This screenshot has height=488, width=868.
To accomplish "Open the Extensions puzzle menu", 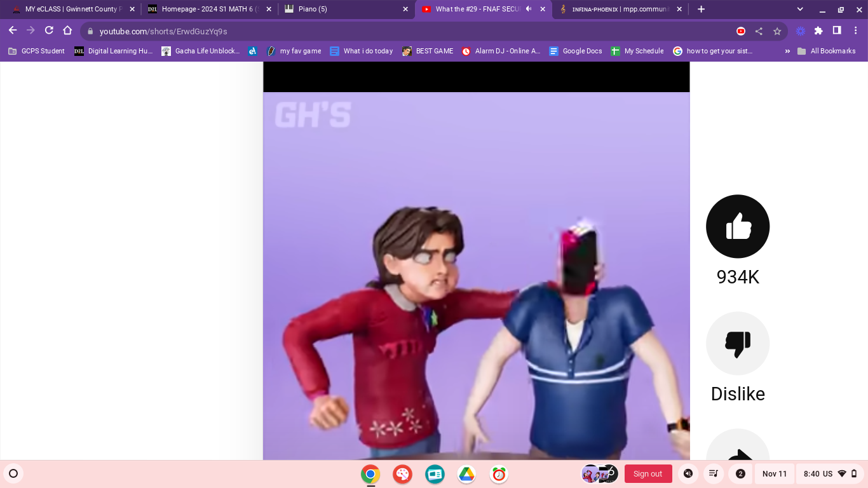I will (x=818, y=30).
